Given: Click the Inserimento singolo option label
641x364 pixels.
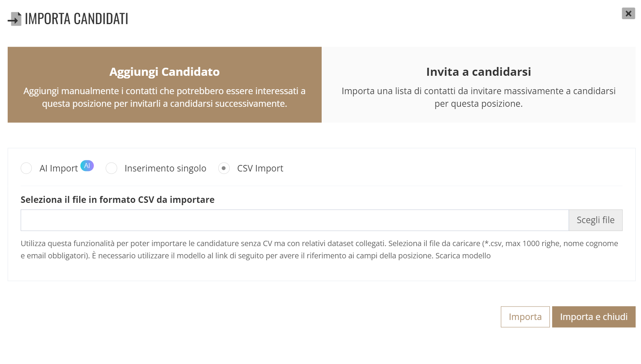Looking at the screenshot, I should (x=165, y=168).
